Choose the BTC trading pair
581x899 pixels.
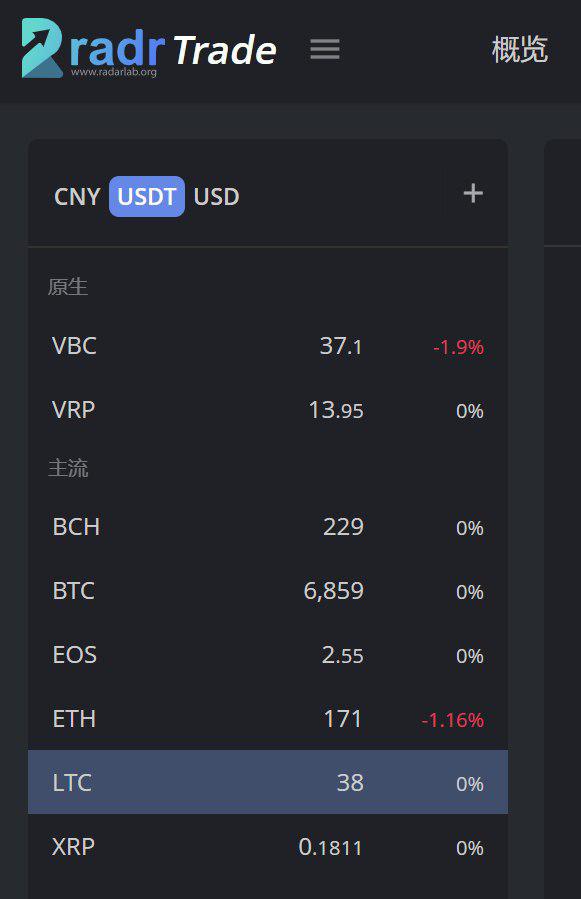268,591
